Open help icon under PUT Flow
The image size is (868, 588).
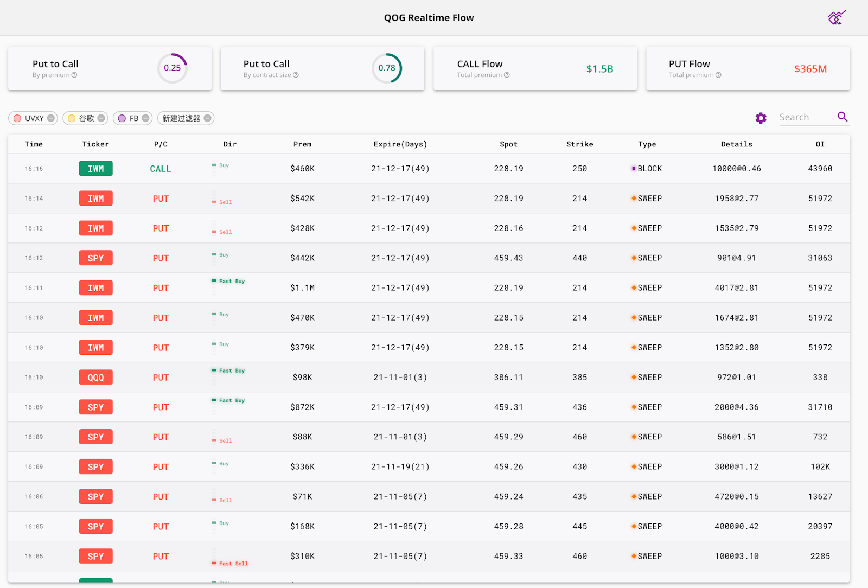coord(718,75)
